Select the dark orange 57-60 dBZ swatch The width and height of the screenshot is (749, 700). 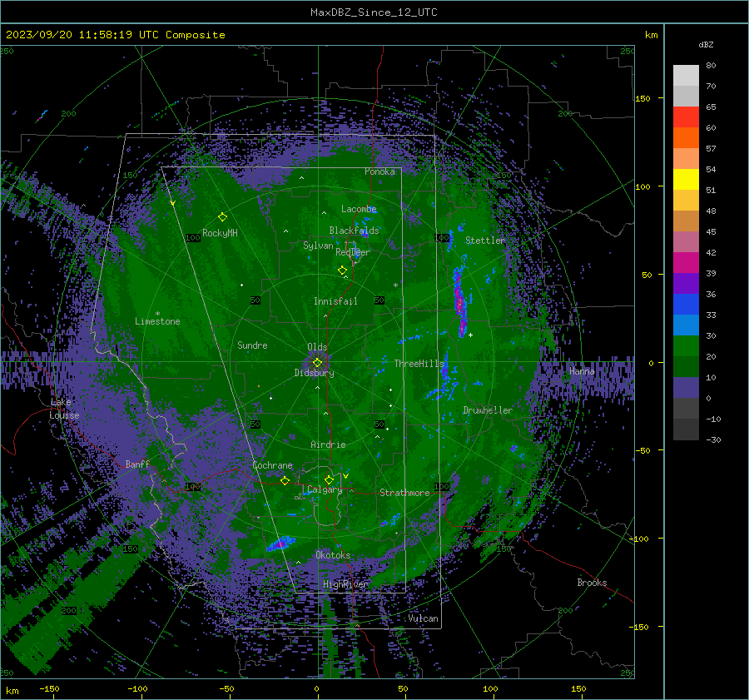pyautogui.click(x=686, y=138)
